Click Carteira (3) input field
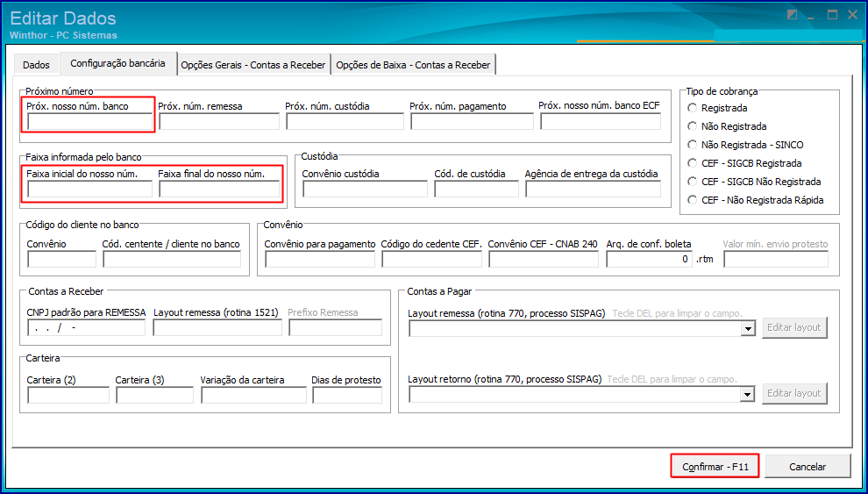Screen dimensions: 868x494 (x=154, y=396)
